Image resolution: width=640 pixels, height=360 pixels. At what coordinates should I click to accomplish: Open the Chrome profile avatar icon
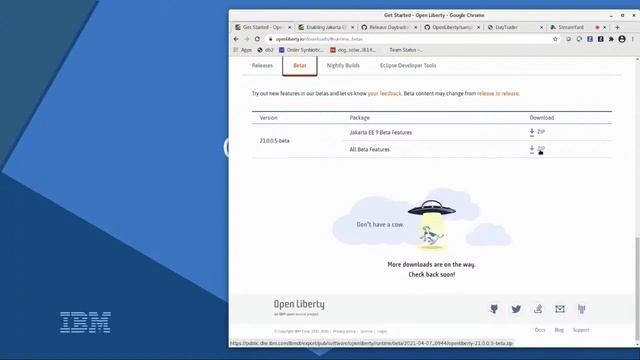pos(622,39)
